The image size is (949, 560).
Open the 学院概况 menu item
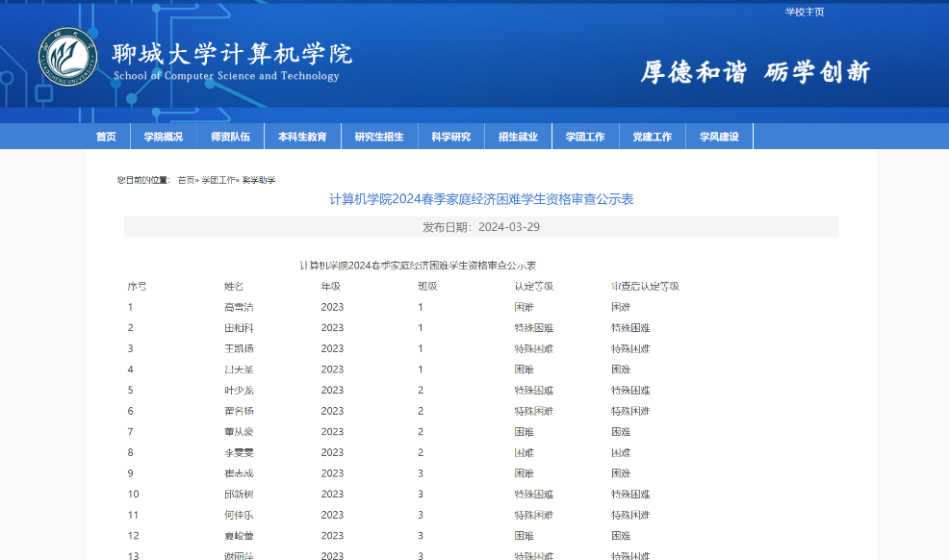[x=163, y=137]
